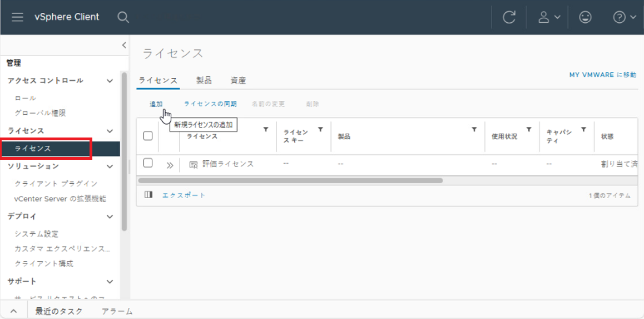644x319 pixels.
Task: Click the table horizontal scrollbar
Action: pos(290,180)
